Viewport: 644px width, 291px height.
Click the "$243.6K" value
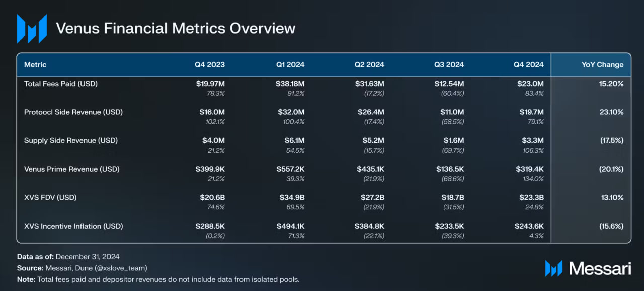pos(529,226)
